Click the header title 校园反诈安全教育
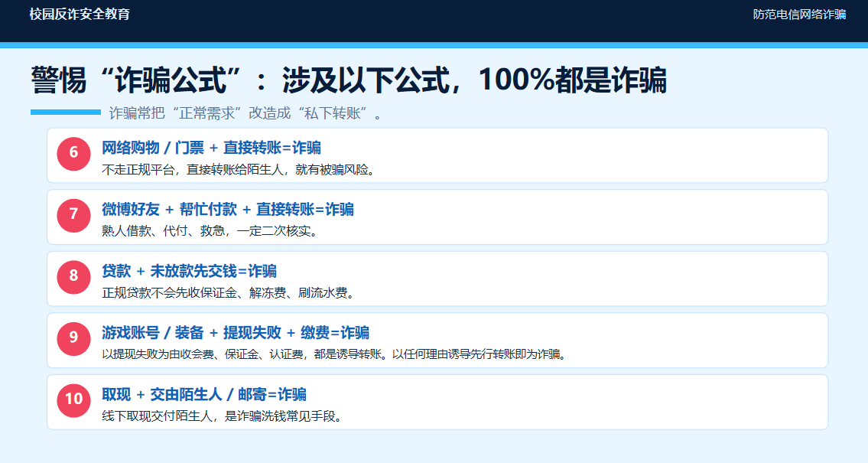The width and height of the screenshot is (868, 463). pos(80,15)
